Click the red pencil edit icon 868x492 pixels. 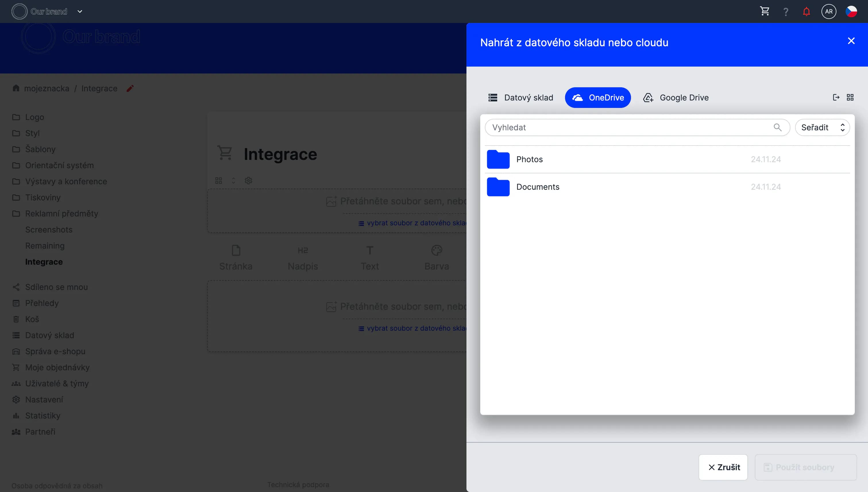tap(130, 88)
